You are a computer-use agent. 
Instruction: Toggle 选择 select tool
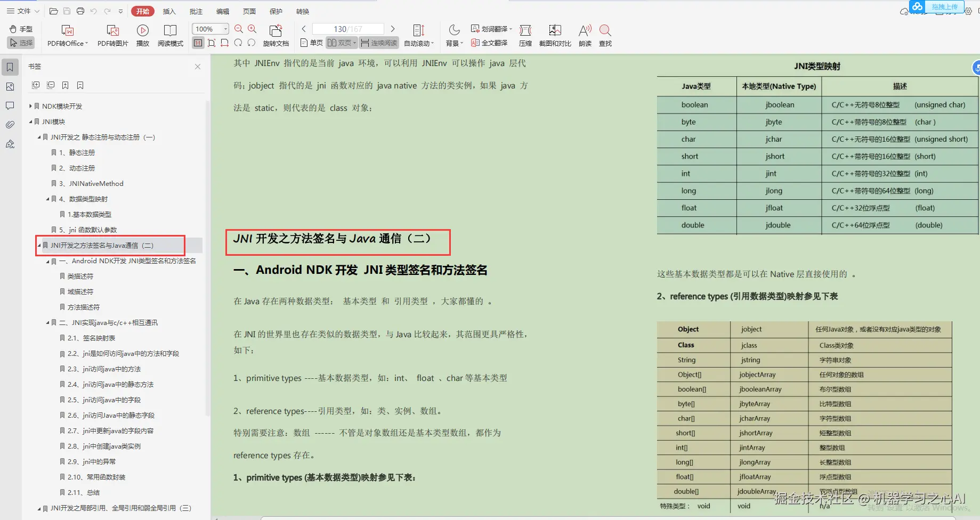(x=21, y=43)
